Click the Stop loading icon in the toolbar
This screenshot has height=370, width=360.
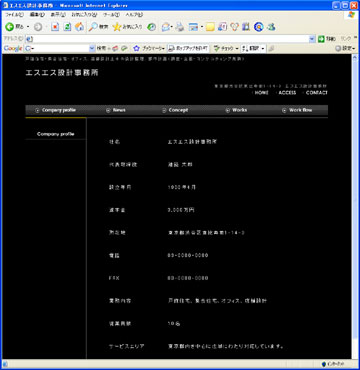[55, 27]
